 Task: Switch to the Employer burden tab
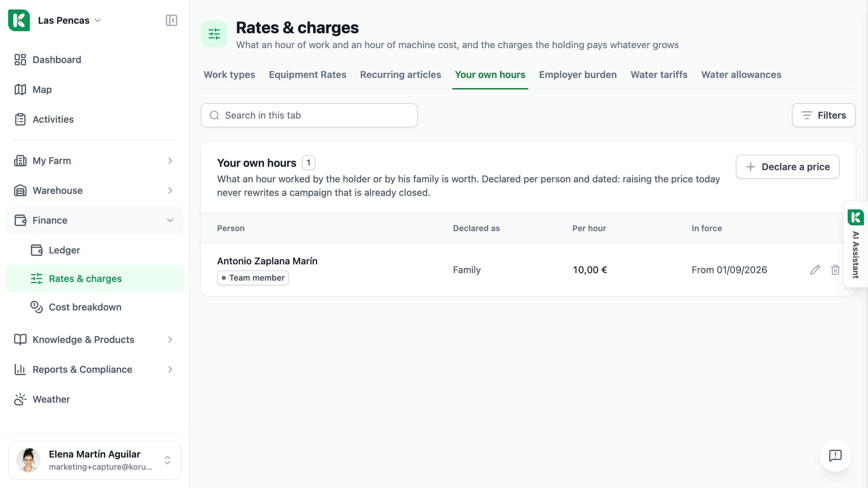pos(577,75)
